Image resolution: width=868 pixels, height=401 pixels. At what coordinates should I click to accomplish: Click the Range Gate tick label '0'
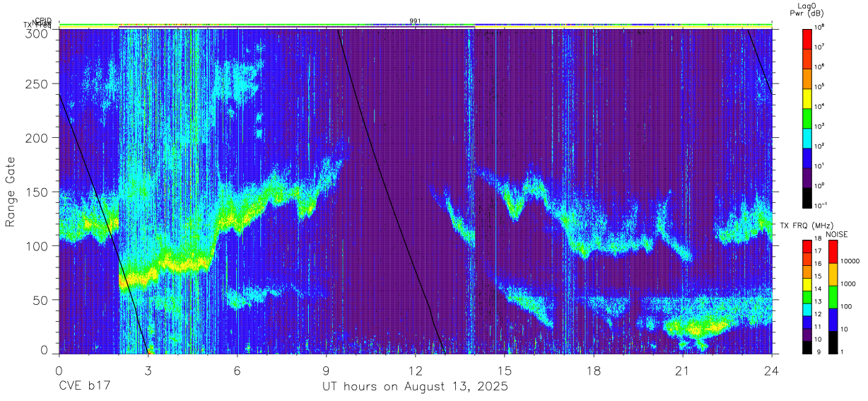pyautogui.click(x=45, y=350)
